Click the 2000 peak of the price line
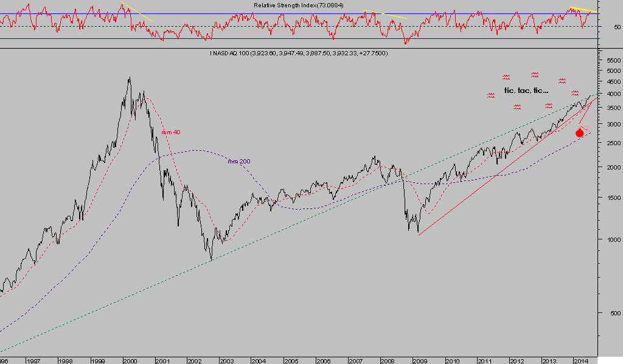Screen dimensions: 623x364 pyautogui.click(x=129, y=78)
